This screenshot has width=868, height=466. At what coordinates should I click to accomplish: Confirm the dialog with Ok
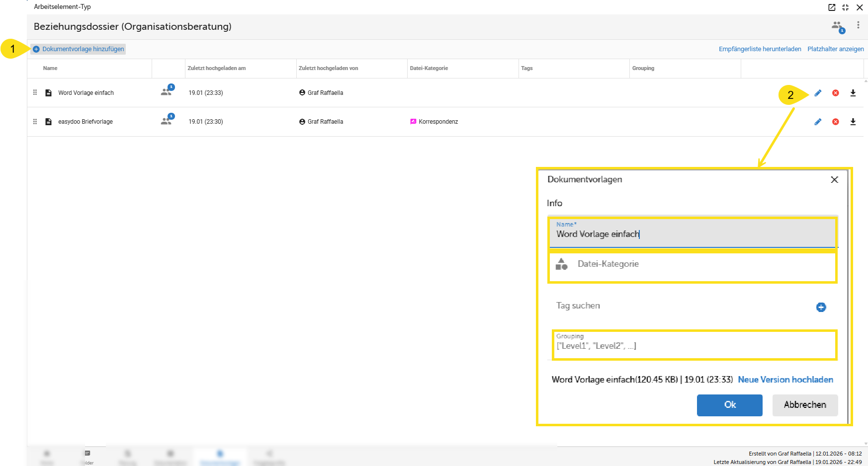729,405
